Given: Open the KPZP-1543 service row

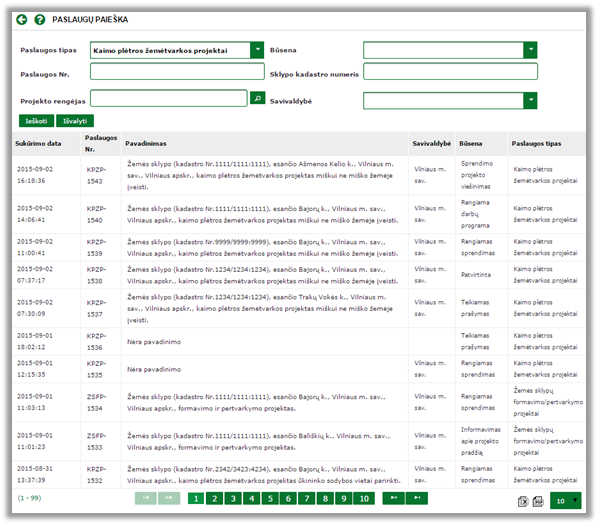Looking at the screenshot, I should pos(299,175).
